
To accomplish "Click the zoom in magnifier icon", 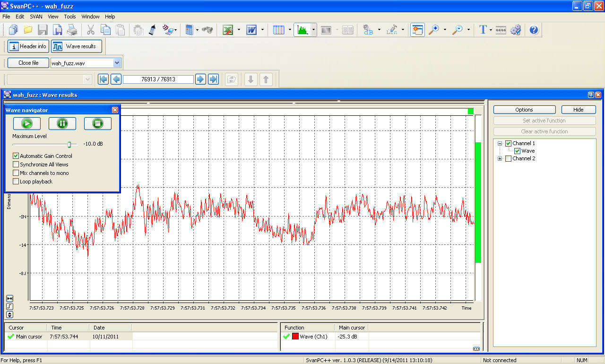I will [x=433, y=30].
